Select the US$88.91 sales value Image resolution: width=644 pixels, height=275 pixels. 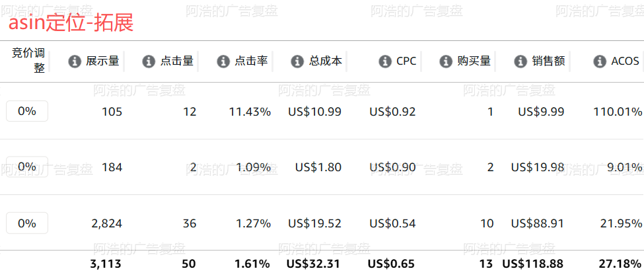[537, 223]
